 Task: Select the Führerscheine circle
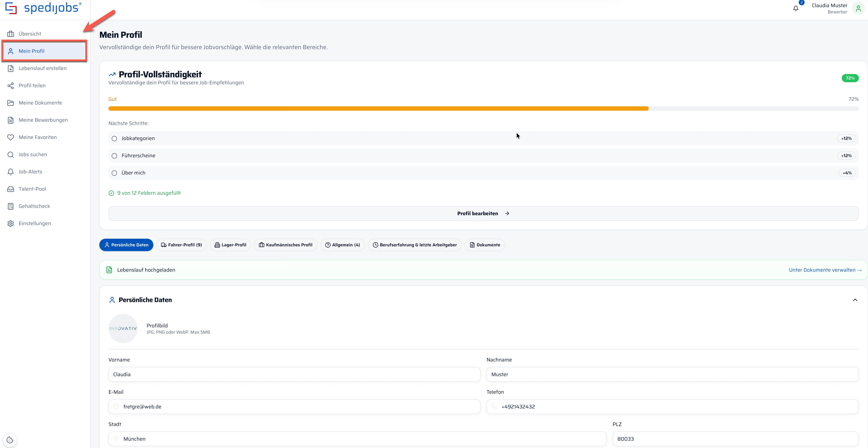click(114, 156)
